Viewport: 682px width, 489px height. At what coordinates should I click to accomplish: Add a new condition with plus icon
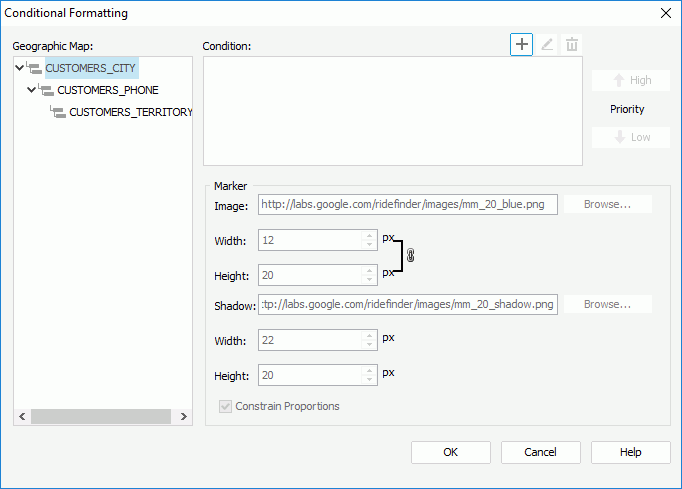[521, 44]
